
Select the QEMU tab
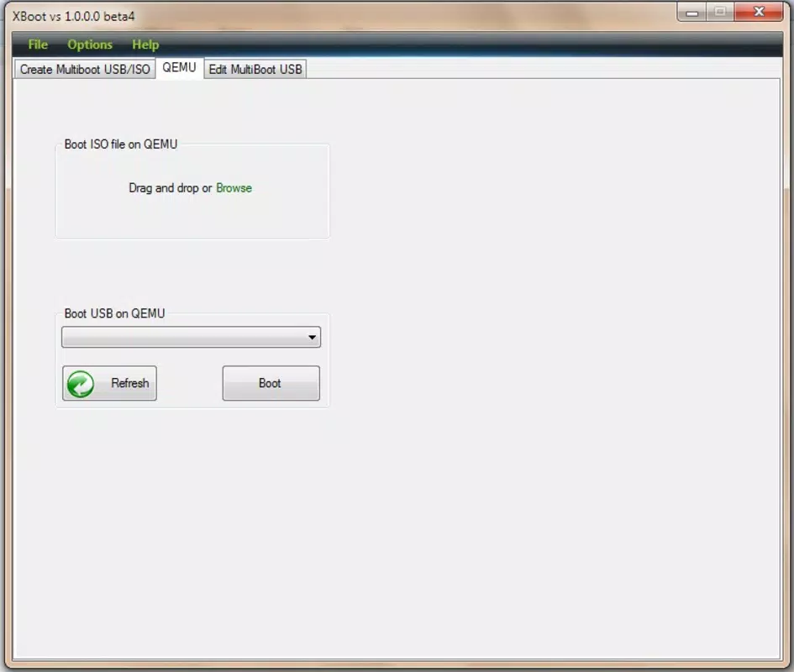coord(179,68)
